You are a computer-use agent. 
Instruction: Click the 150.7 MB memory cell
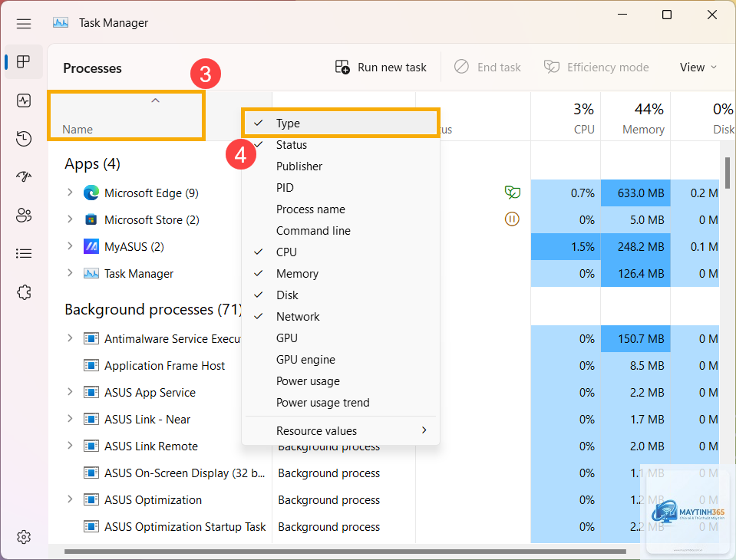coord(635,338)
